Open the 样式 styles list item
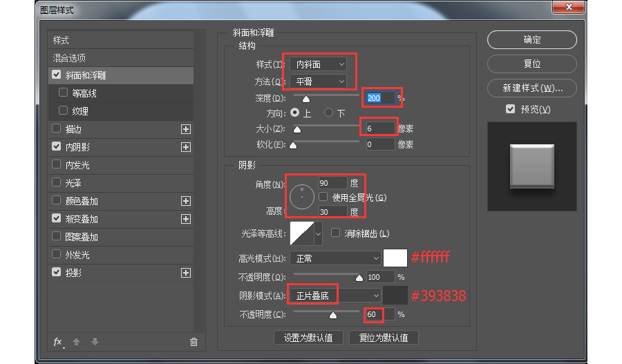 point(121,40)
